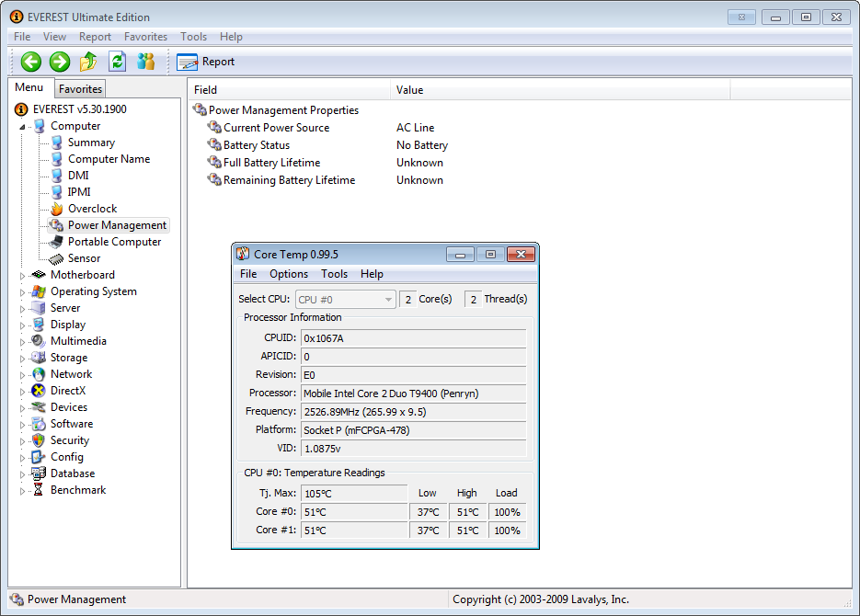Click the Security shield icon
This screenshot has width=860, height=616.
39,440
